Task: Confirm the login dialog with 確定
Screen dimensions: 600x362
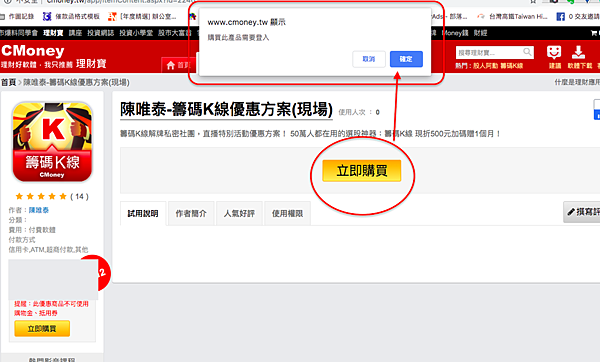Action: (406, 59)
